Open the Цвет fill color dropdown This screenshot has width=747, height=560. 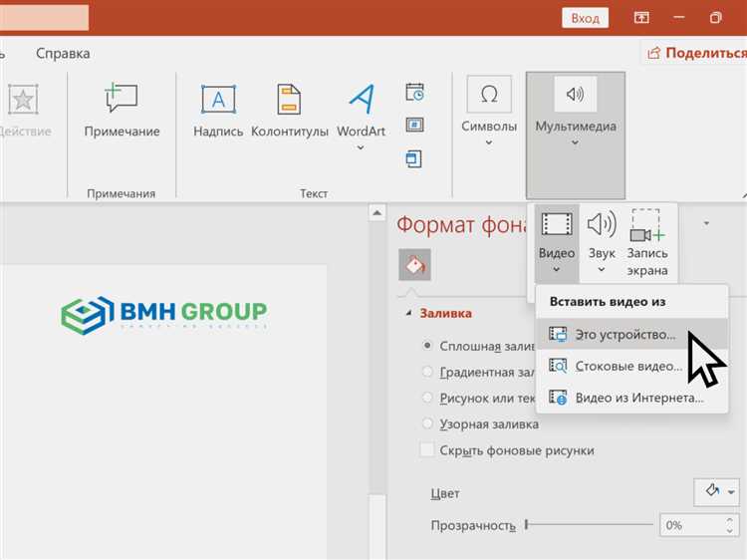(x=716, y=492)
